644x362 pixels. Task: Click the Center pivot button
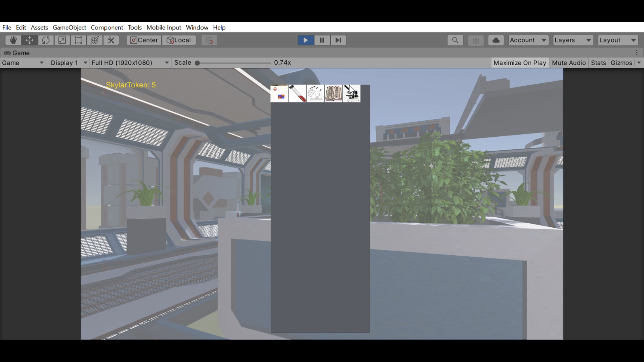coord(144,40)
